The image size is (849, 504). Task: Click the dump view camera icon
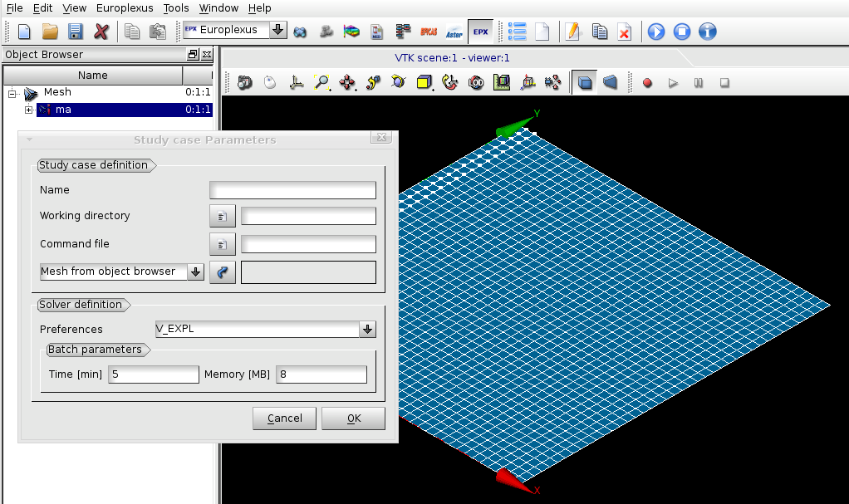(244, 82)
